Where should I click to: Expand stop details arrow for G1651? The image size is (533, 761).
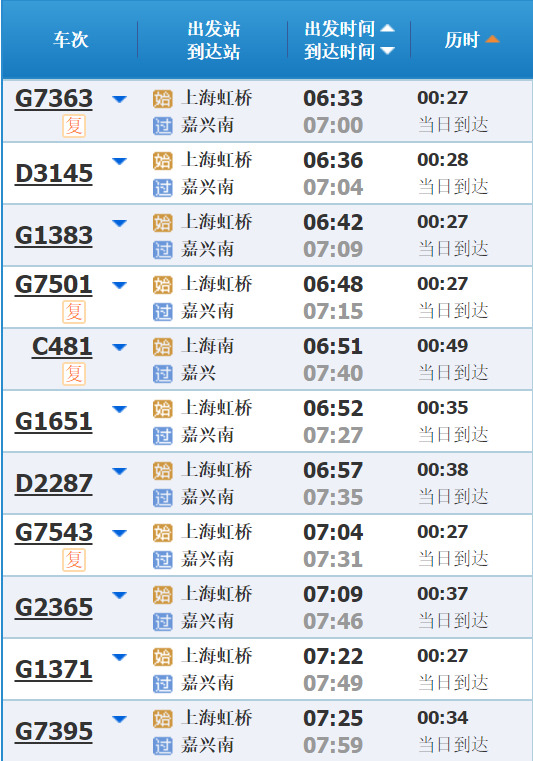click(119, 409)
